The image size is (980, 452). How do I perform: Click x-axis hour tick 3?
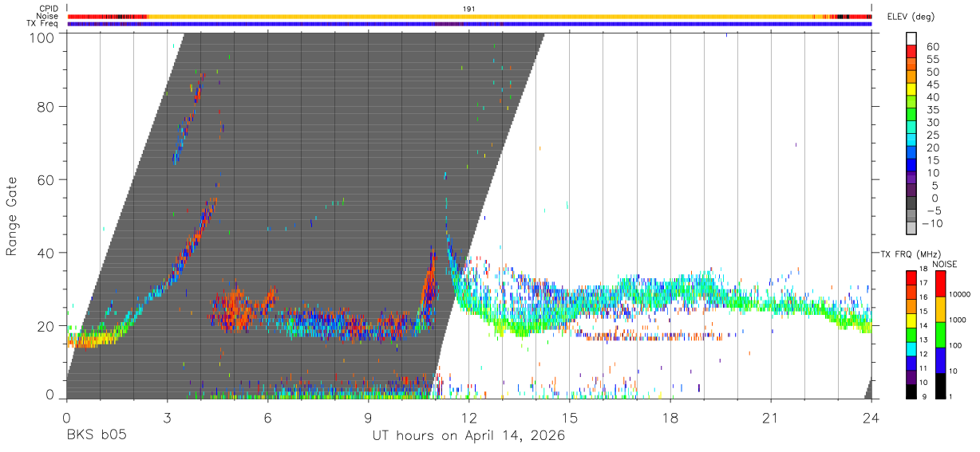167,418
